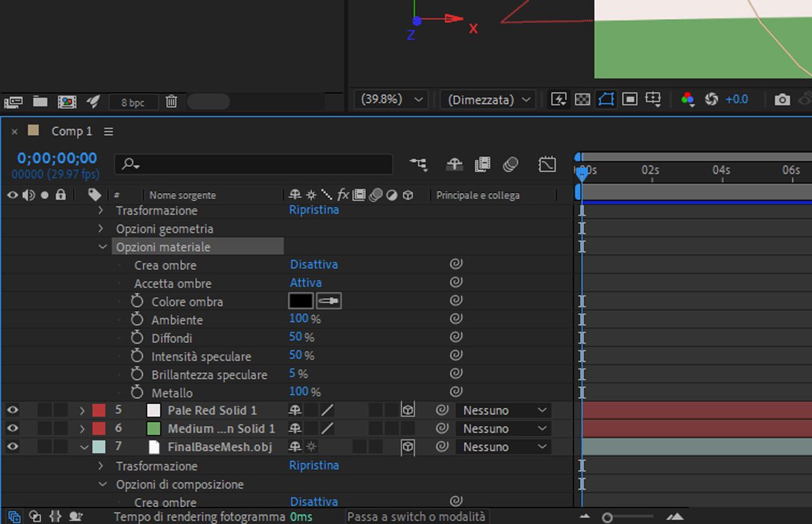This screenshot has height=524, width=812.
Task: Open the (39.8%) magnification dropdown
Action: (x=391, y=99)
